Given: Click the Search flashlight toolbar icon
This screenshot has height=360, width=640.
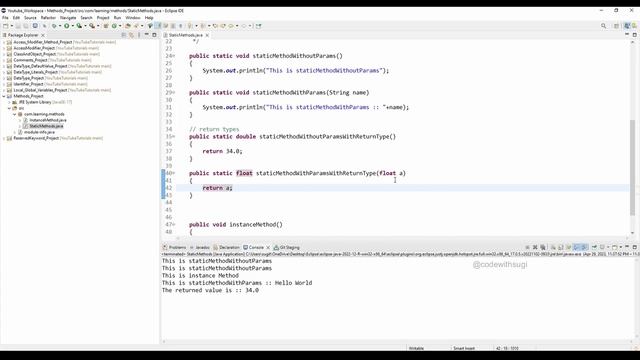Looking at the screenshot, I should 136,26.
